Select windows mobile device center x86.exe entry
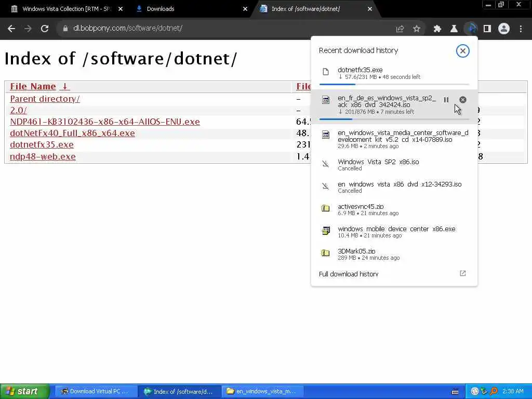This screenshot has width=532, height=399. (394, 232)
